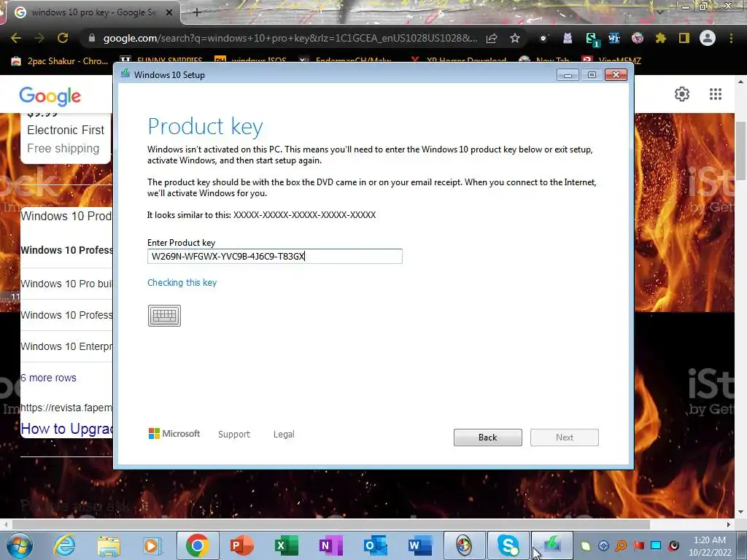Click the Enter Product key text field

(275, 256)
